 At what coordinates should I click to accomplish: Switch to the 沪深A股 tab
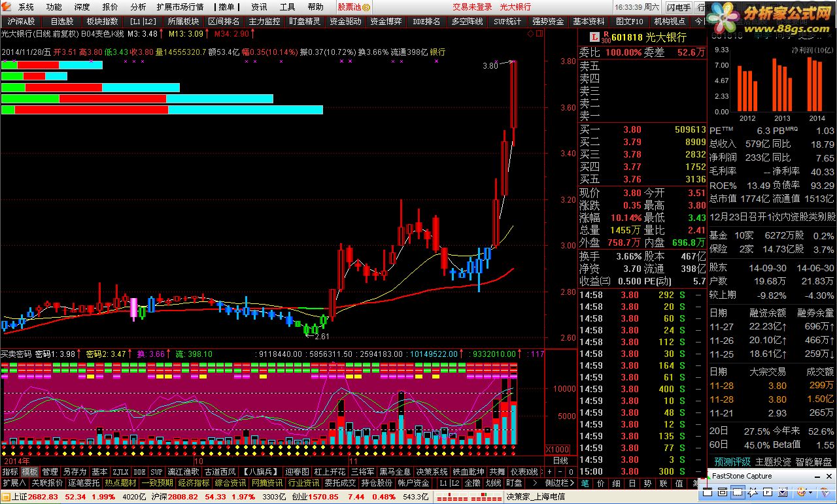(21, 22)
